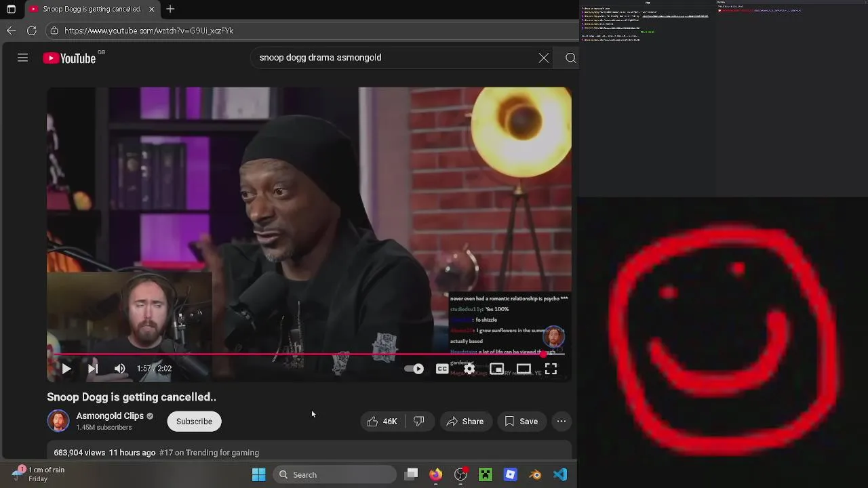Screen dimensions: 868x488
Task: Open the YouTube guide hamburger menu
Action: (x=22, y=58)
